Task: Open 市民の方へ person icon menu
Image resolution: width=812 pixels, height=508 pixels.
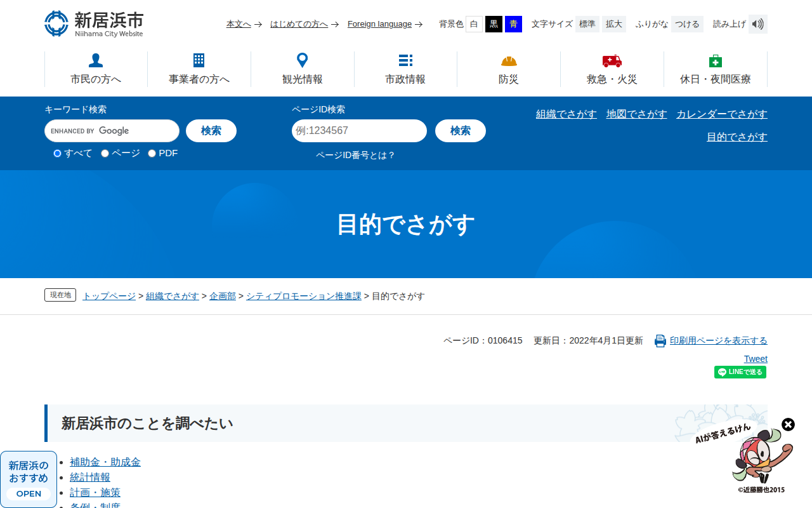Action: (96, 69)
